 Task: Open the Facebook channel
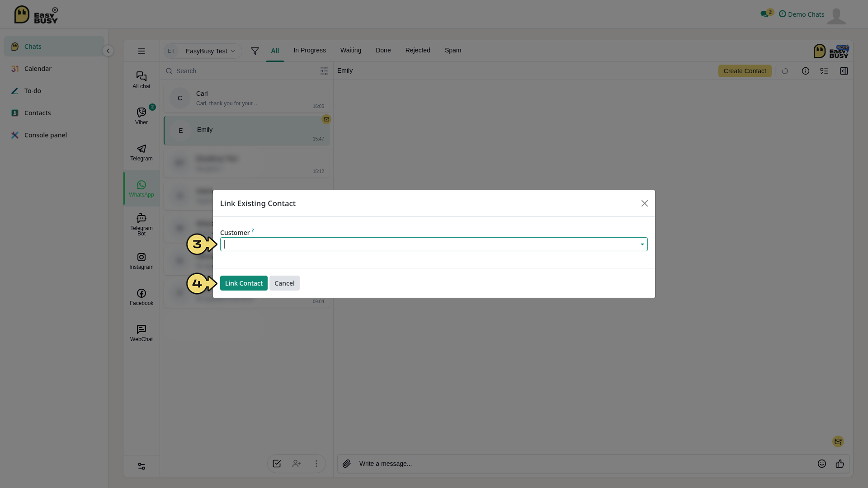pos(141,297)
